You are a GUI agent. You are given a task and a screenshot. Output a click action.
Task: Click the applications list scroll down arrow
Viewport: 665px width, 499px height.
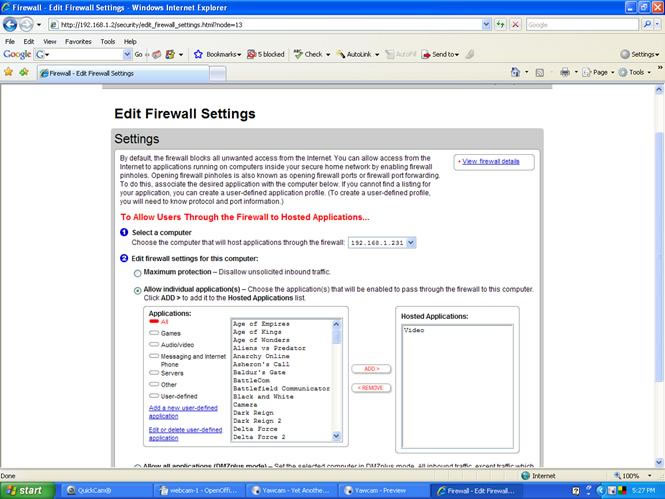click(x=337, y=436)
